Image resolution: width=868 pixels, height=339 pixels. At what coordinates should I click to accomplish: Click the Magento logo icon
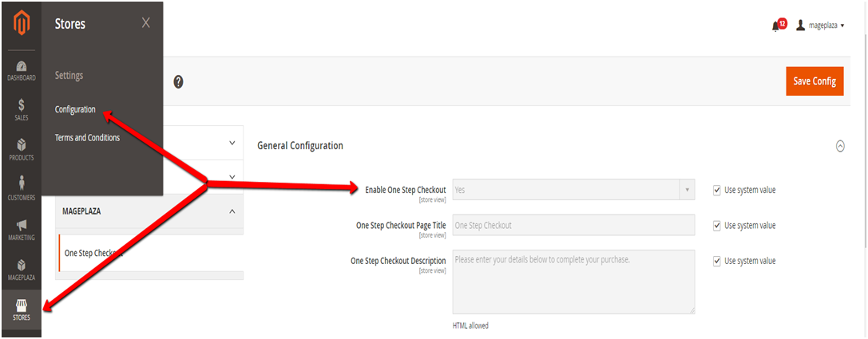22,24
